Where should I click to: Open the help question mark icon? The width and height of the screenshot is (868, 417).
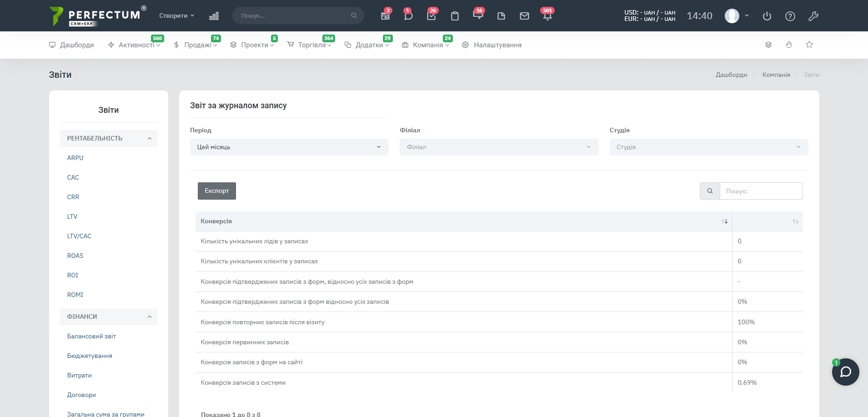[x=790, y=16]
